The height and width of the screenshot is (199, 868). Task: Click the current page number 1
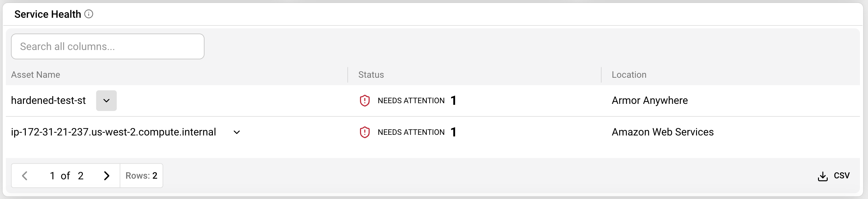coord(52,176)
